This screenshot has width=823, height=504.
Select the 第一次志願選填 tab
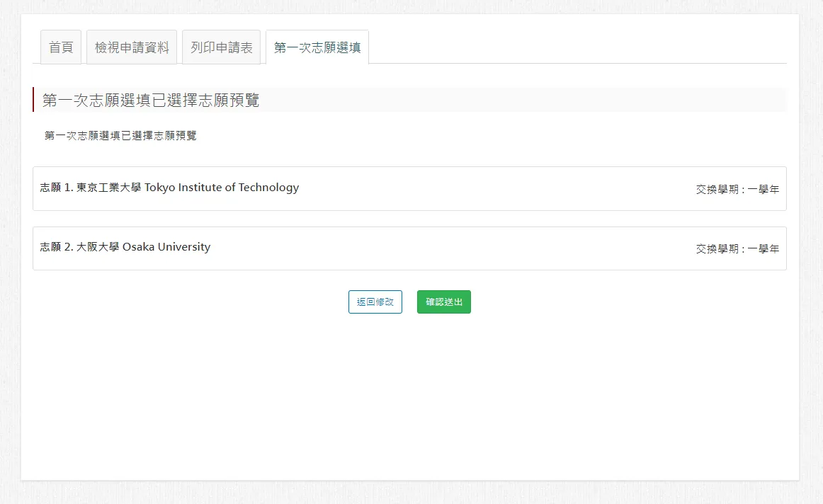point(317,47)
